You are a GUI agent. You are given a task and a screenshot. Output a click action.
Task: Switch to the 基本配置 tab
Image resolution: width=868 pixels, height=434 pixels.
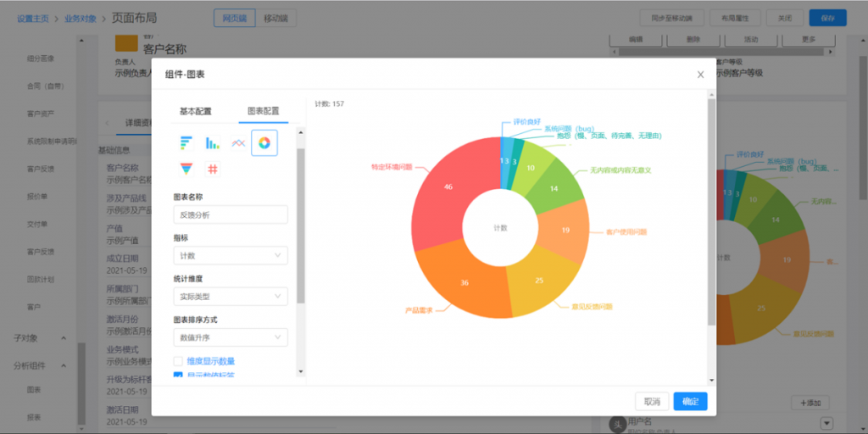pyautogui.click(x=195, y=111)
